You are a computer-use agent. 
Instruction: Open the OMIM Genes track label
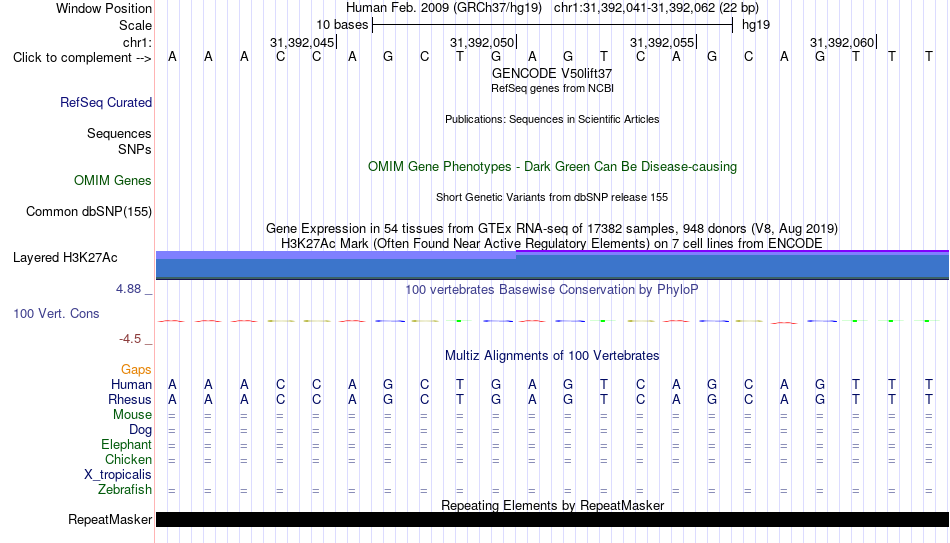pyautogui.click(x=113, y=181)
